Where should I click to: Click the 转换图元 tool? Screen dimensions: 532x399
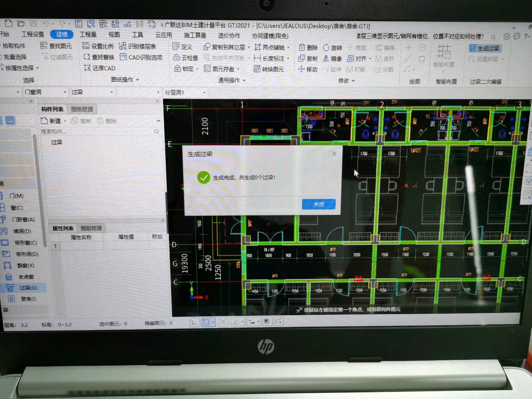tap(269, 69)
